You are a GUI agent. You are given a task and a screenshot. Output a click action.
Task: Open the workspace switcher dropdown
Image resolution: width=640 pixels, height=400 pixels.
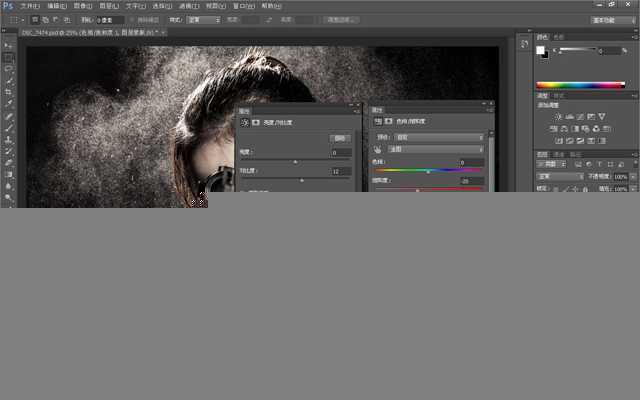(613, 20)
